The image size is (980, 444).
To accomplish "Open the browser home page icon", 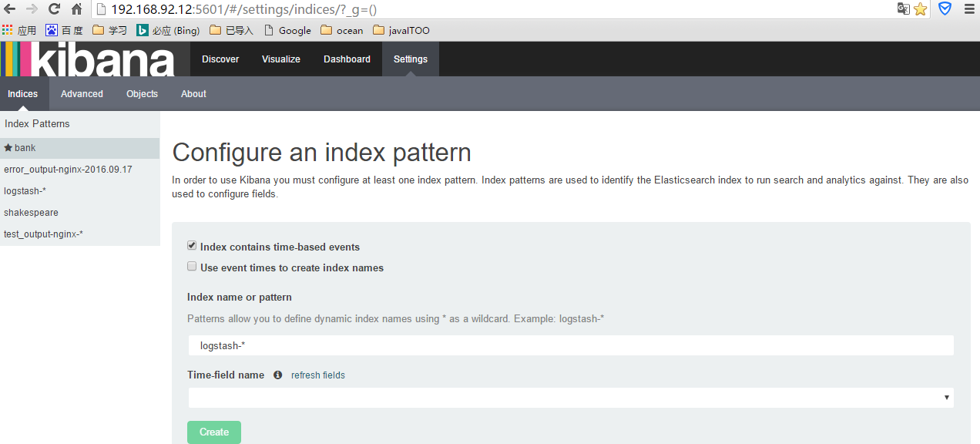I will [x=76, y=9].
